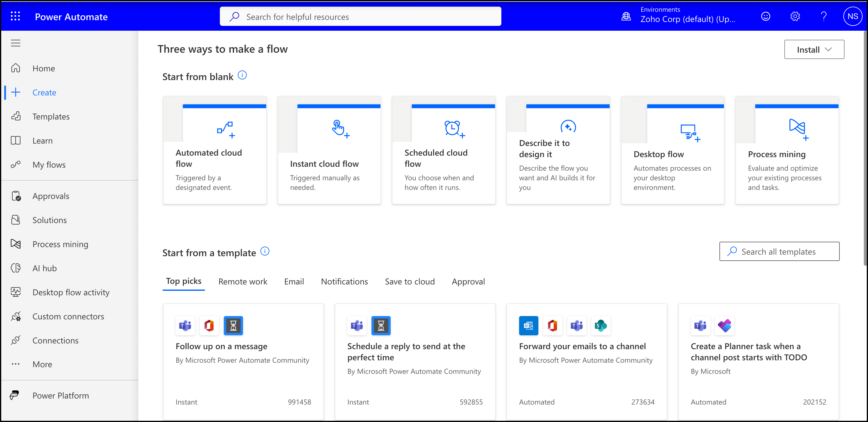The height and width of the screenshot is (422, 868).
Task: Select Process mining from the left sidebar
Action: click(60, 244)
